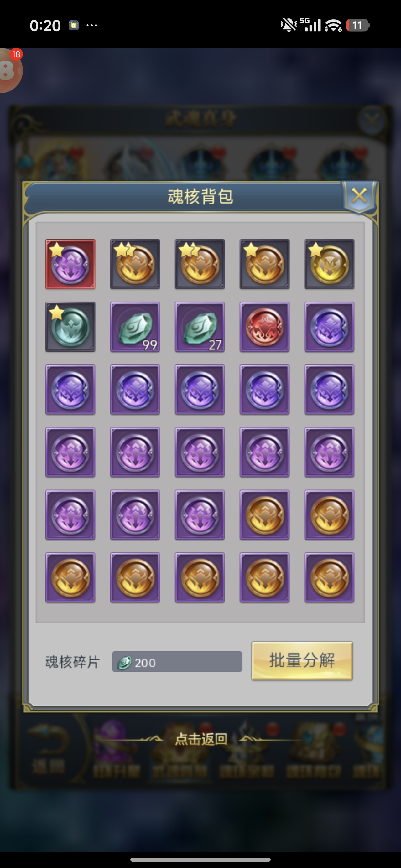Image resolution: width=401 pixels, height=868 pixels.
Task: Close the 魂核背包 popup
Action: [x=359, y=196]
